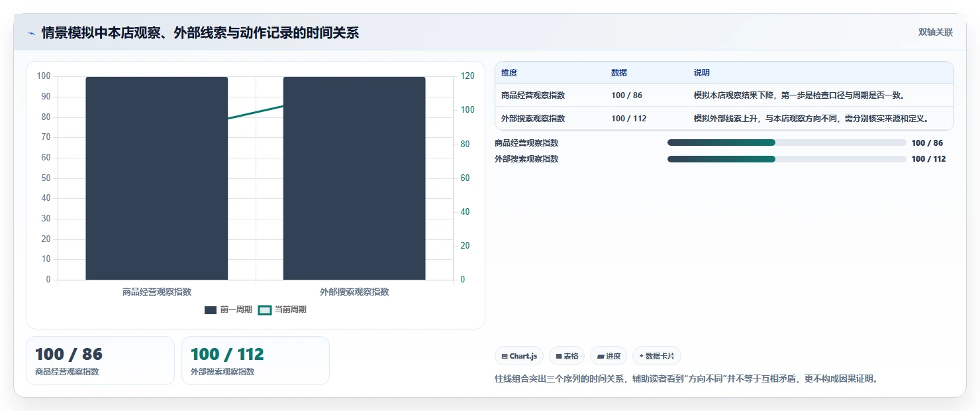Image resolution: width=980 pixels, height=411 pixels.
Task: Click the 外部搜索观察指数 table cell
Action: coord(533,119)
